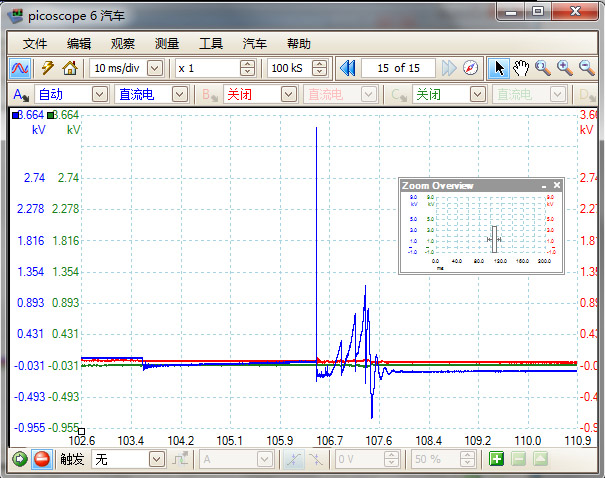Expand channel B 直流电 coupling dropdown

point(368,95)
